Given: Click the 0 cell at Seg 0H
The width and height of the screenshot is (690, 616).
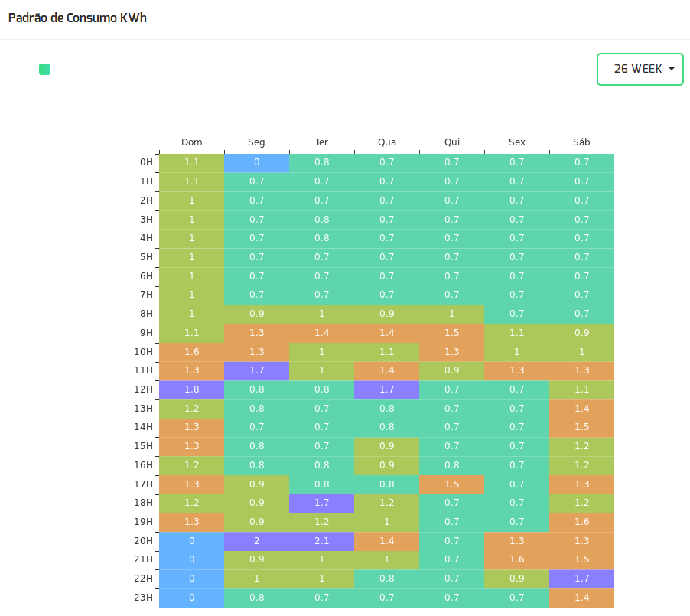Looking at the screenshot, I should [256, 162].
